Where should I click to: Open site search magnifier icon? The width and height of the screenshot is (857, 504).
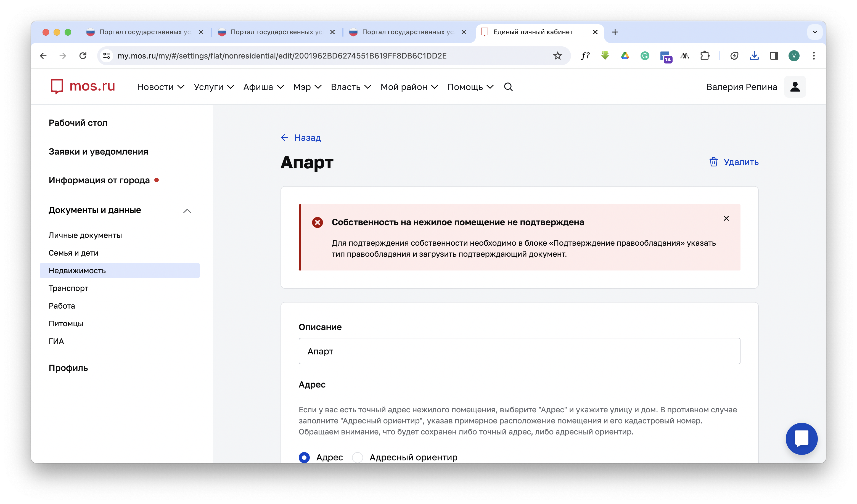(x=508, y=87)
